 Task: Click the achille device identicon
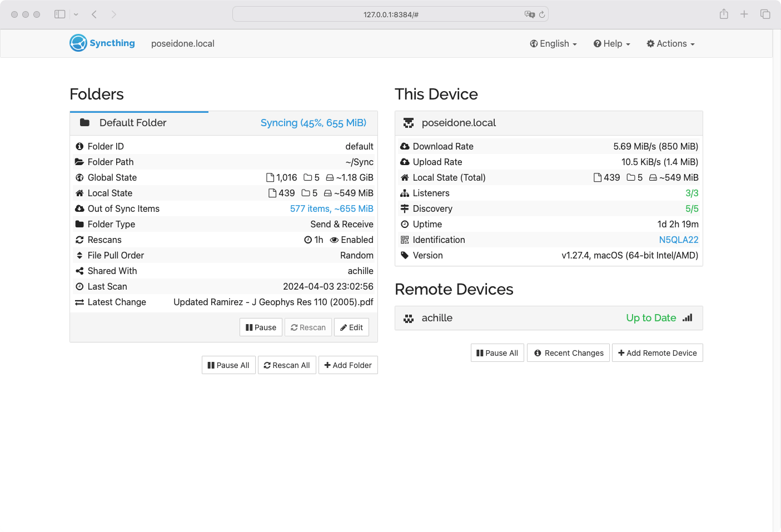tap(409, 318)
